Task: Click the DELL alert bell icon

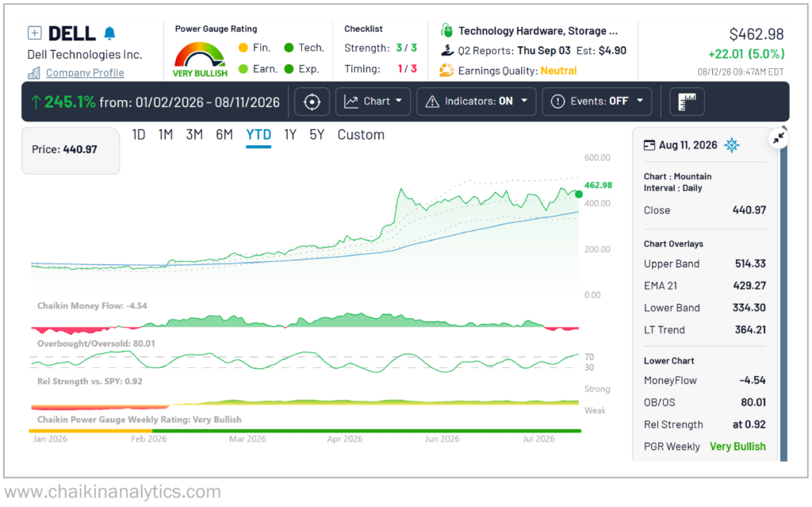Action: click(x=109, y=33)
